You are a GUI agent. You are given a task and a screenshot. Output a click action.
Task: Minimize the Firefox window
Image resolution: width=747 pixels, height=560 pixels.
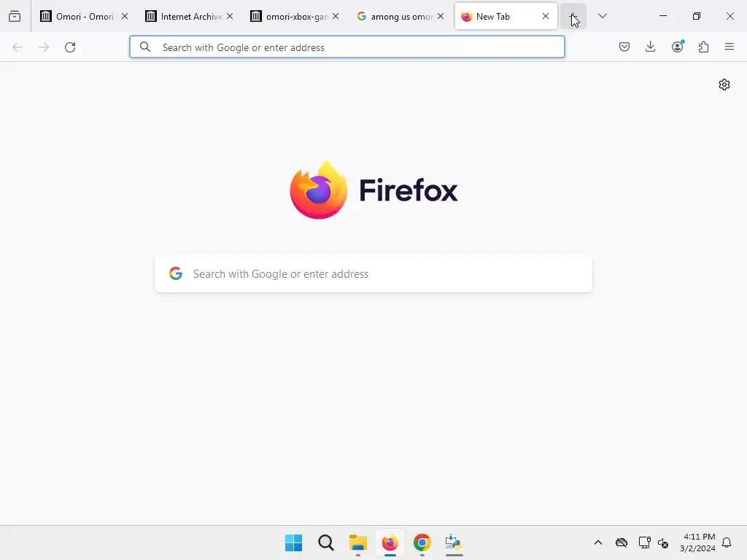coord(662,16)
